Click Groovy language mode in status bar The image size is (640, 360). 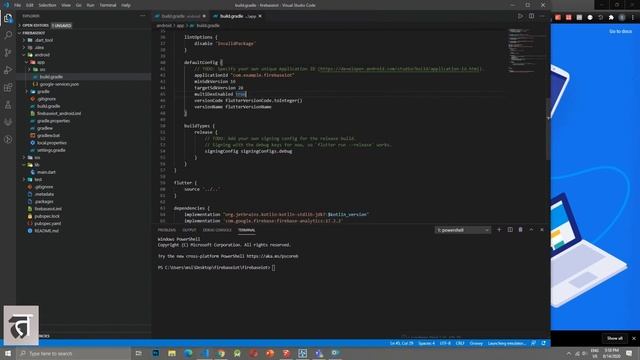[476, 343]
